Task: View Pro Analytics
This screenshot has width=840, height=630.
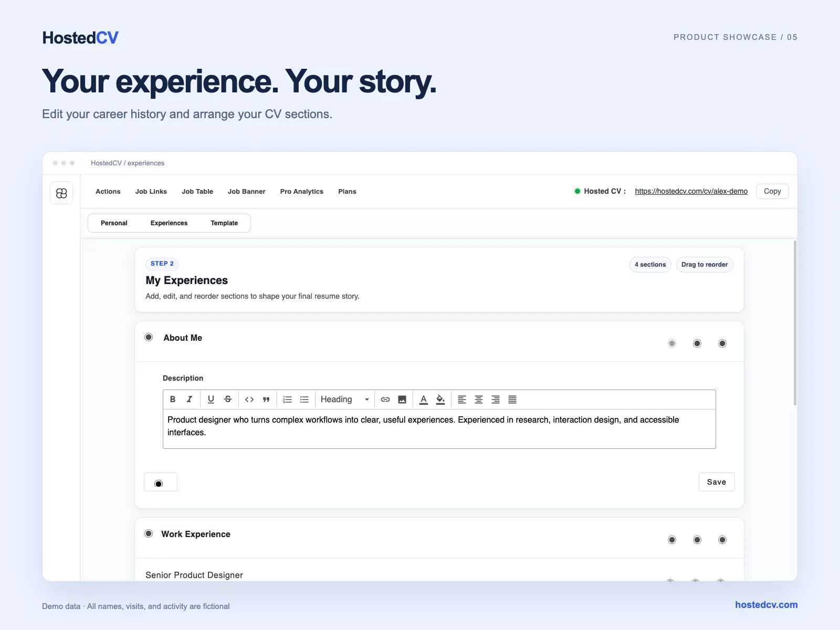Action: 302,192
